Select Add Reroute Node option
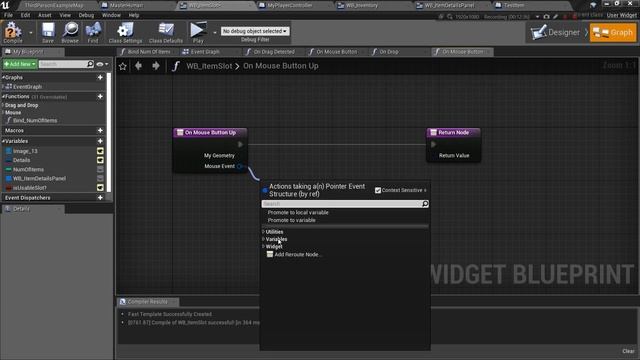Viewport: 640px width, 360px height. (295, 254)
